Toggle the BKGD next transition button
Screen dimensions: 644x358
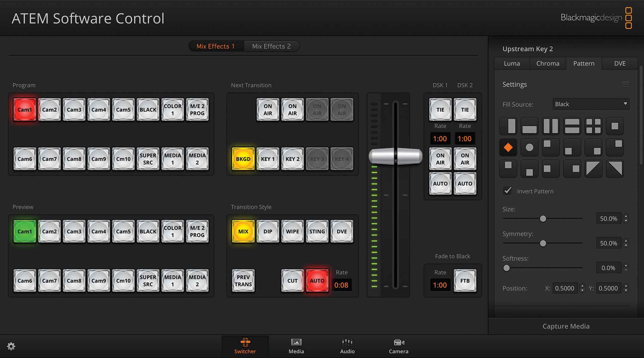coord(243,159)
